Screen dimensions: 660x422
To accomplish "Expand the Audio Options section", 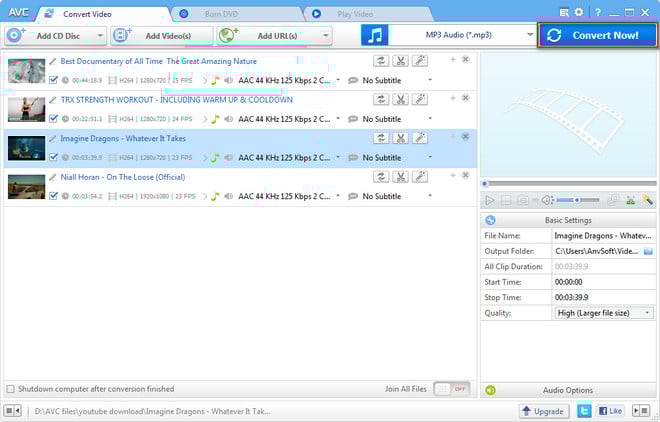I will 568,390.
